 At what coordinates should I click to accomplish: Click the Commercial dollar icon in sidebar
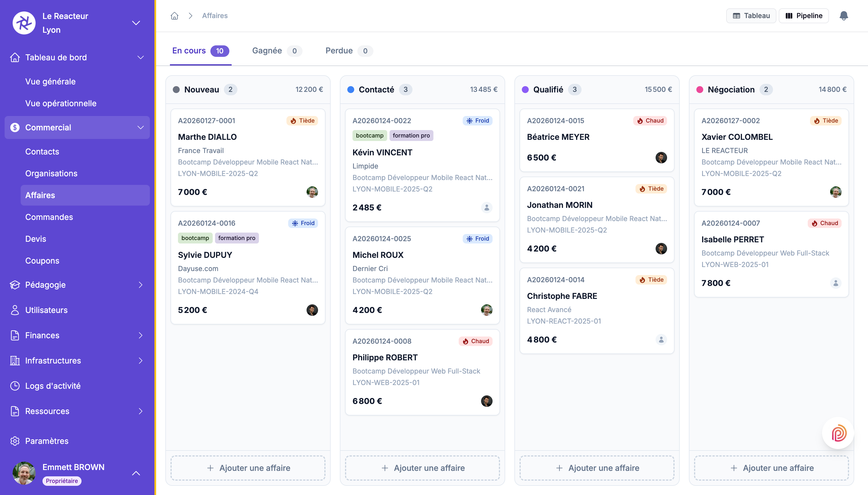pos(15,127)
